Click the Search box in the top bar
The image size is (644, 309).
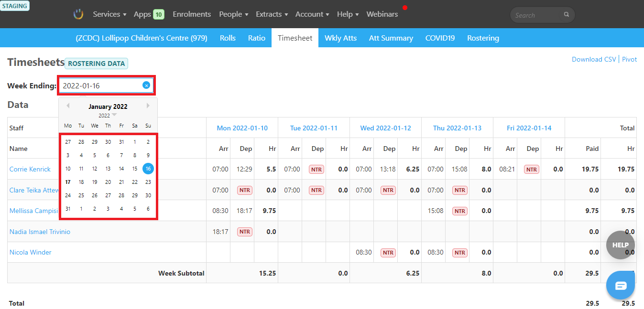click(542, 15)
